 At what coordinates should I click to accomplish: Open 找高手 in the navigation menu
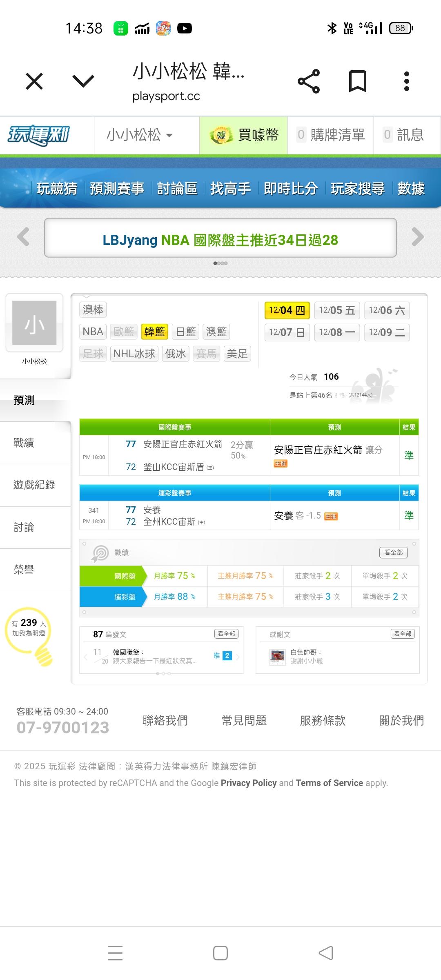pyautogui.click(x=230, y=189)
